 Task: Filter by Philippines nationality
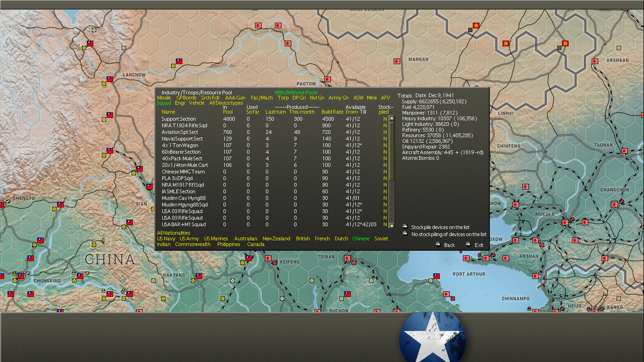(x=229, y=244)
